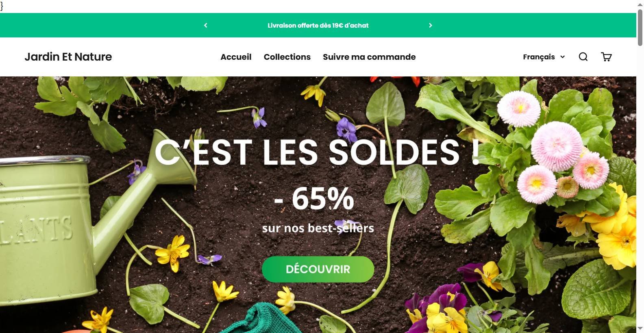
Task: Click the C'EST LES SOLDES headline
Action: [318, 152]
